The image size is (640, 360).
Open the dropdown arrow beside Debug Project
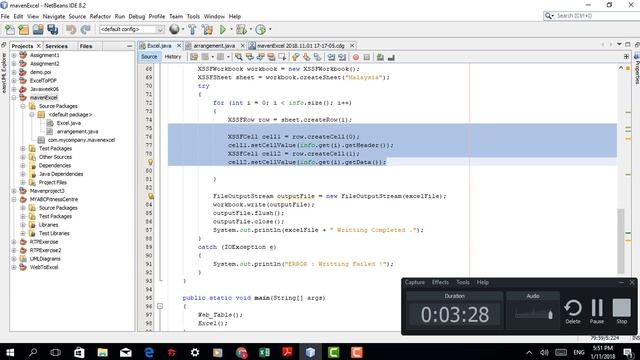pyautogui.click(x=250, y=29)
